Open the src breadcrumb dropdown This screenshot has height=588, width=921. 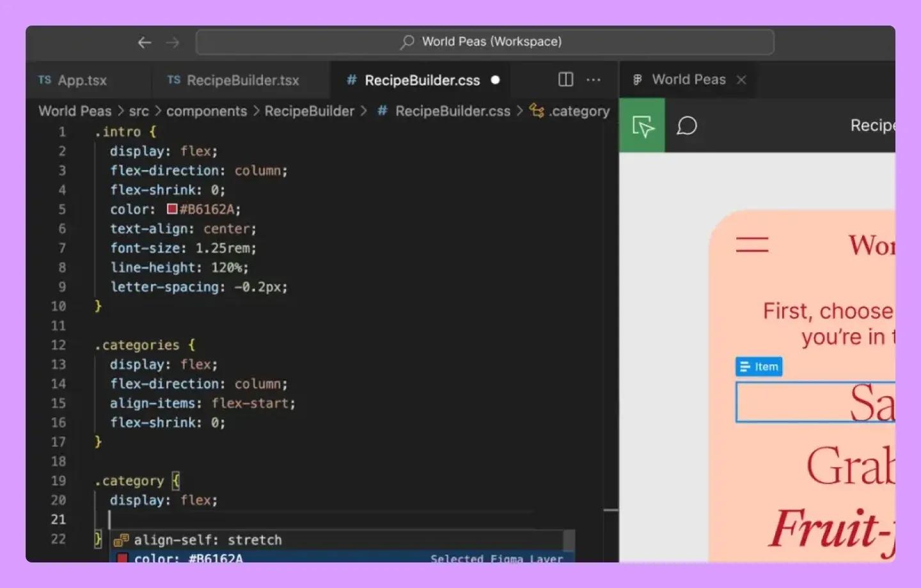click(139, 111)
